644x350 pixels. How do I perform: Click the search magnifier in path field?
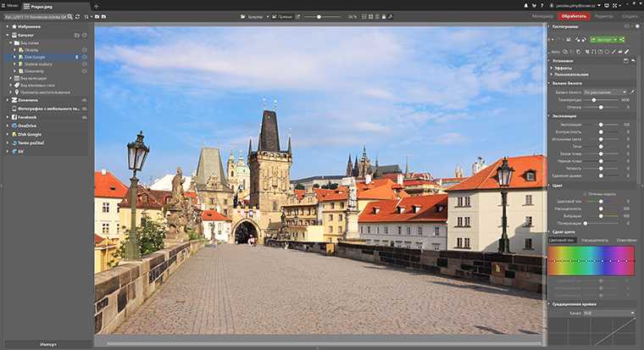click(69, 16)
